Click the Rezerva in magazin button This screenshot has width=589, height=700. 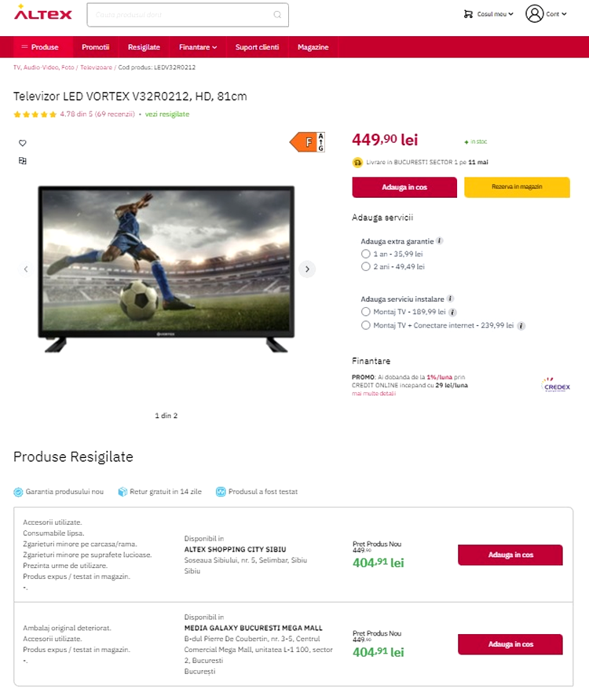click(517, 187)
